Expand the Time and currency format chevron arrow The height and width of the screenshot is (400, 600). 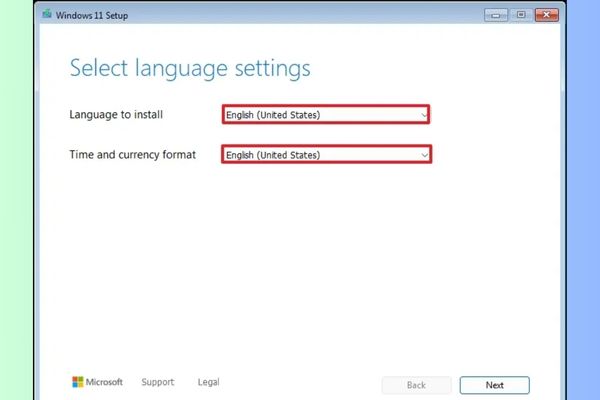(425, 155)
